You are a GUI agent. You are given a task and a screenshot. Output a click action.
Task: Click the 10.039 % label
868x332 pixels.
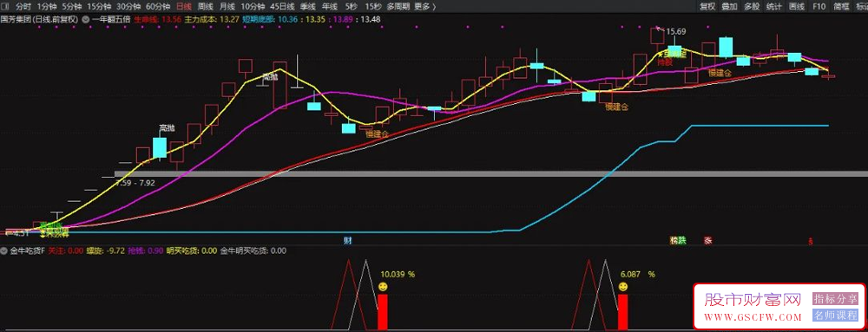[x=398, y=274]
